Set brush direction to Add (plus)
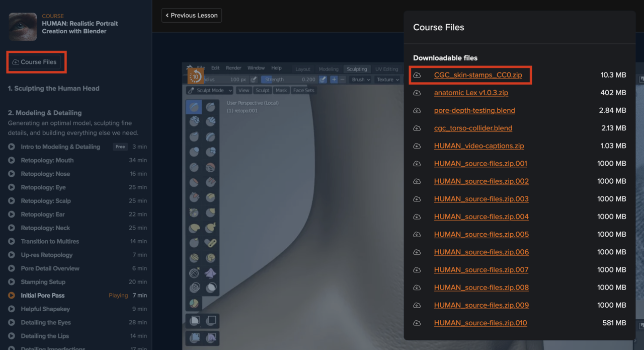 click(x=334, y=80)
